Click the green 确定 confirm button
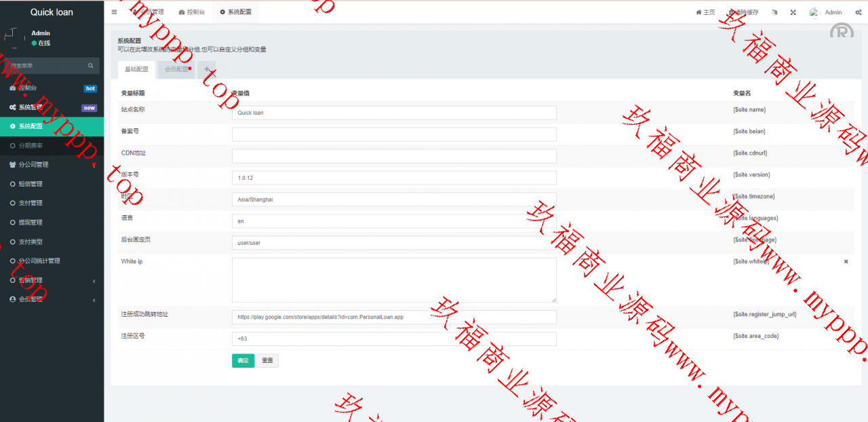868x422 pixels. 243,361
